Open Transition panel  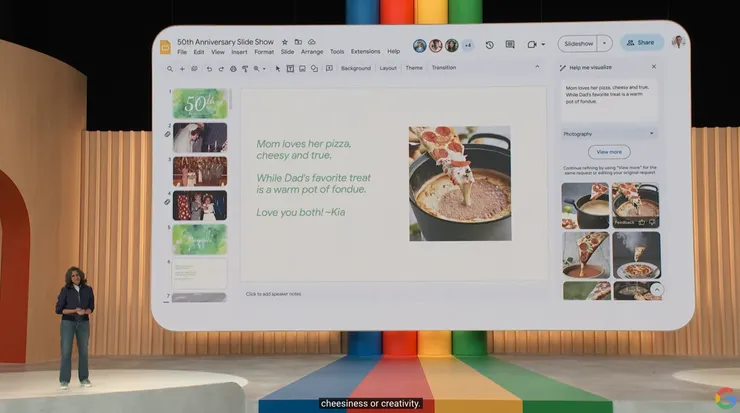point(444,68)
